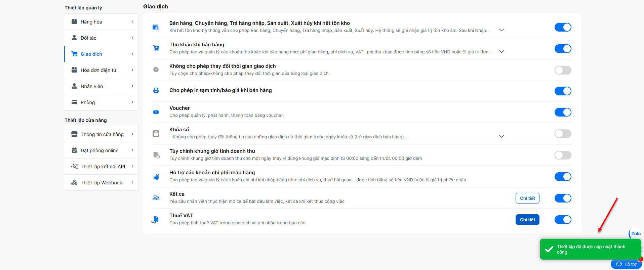Viewport: 644px width, 270px height.
Task: Open Thông tin cửa hàng page
Action: coord(101,134)
